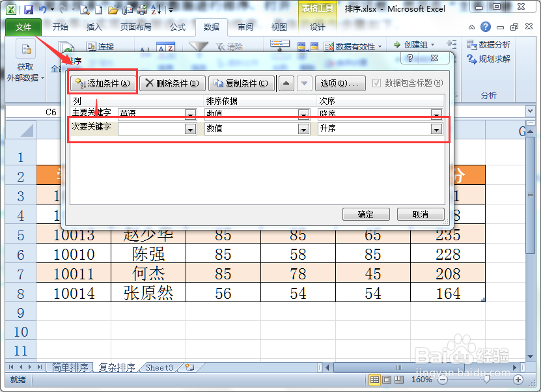This screenshot has height=392, width=541.
Task: Click the email attachment icon in quick access toolbar
Action: [x=128, y=10]
